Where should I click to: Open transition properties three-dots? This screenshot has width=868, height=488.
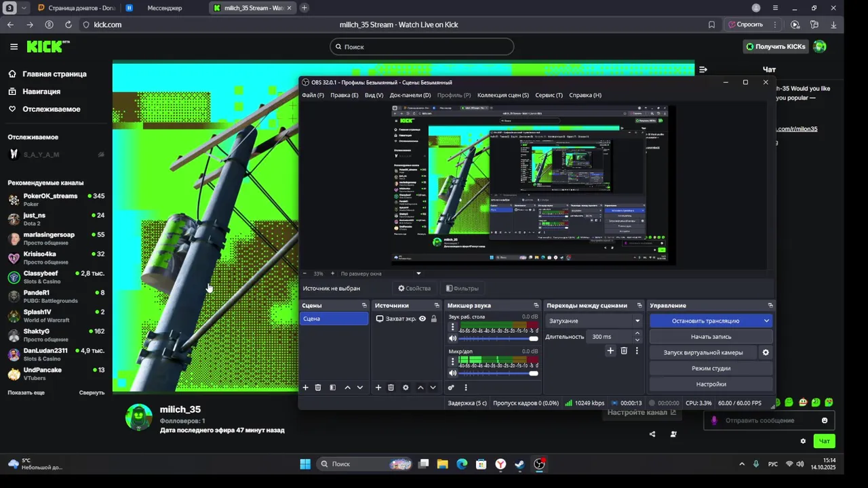pos(637,350)
